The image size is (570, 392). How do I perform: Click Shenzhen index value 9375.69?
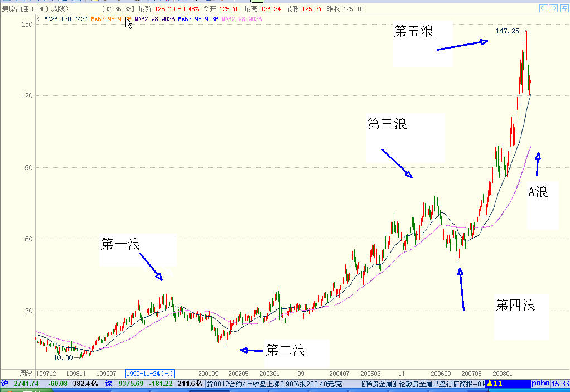coord(131,384)
